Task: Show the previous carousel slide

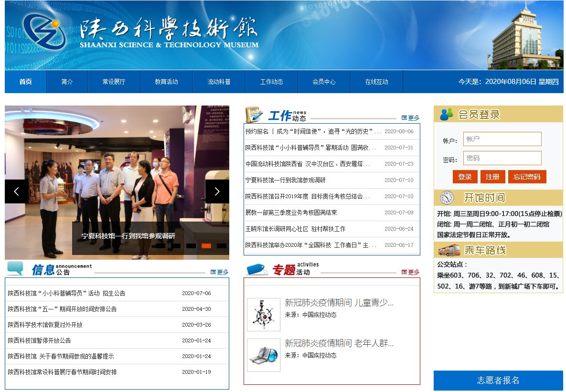Action: coord(17,191)
